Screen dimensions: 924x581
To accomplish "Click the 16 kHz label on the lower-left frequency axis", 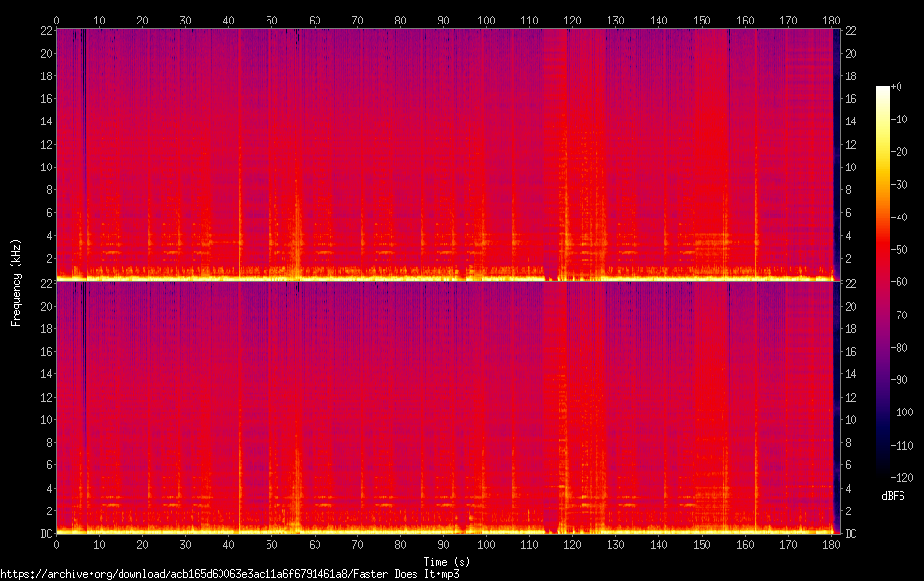I will coord(45,352).
